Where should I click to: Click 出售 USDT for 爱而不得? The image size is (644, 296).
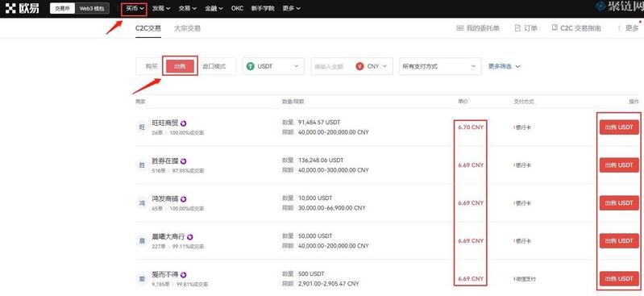click(x=619, y=279)
